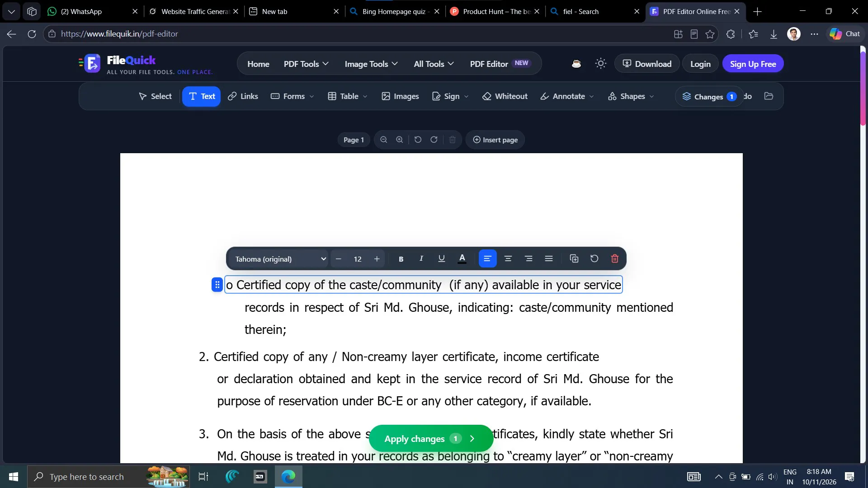Open the Links tool
Image resolution: width=868 pixels, height=488 pixels.
click(x=243, y=96)
